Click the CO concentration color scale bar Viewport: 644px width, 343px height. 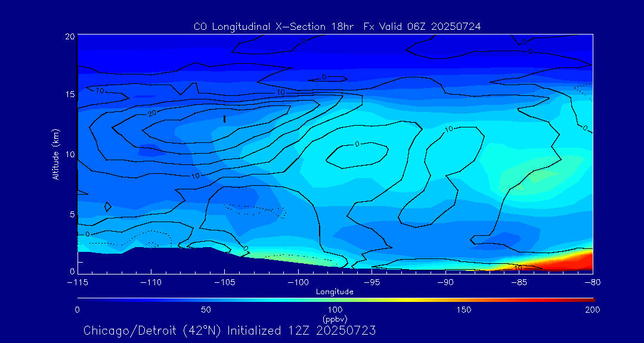(336, 300)
